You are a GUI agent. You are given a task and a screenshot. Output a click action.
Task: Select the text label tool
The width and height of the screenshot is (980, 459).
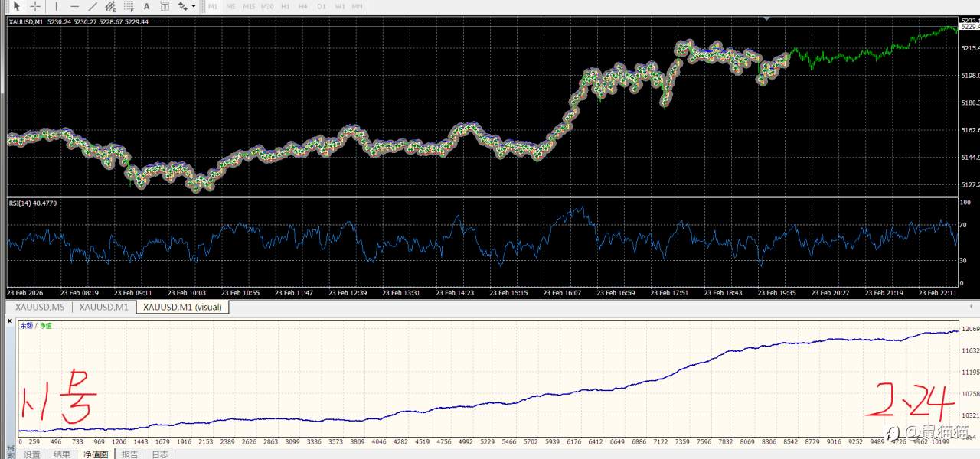(165, 5)
